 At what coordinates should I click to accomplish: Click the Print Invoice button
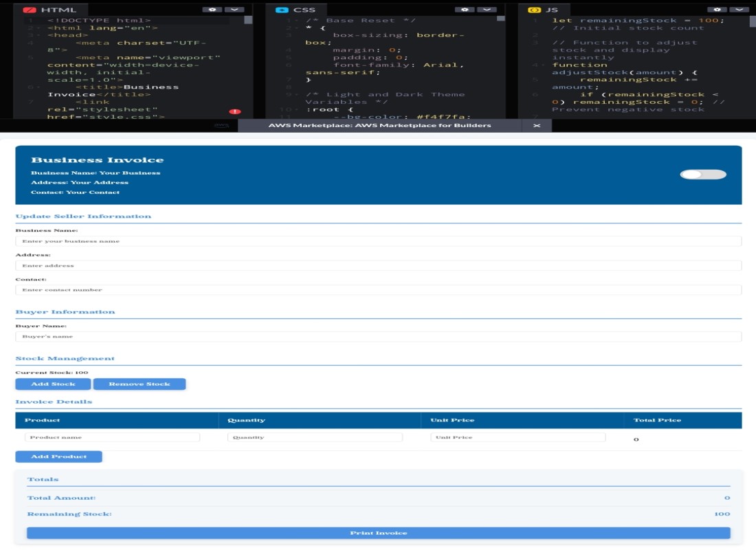tap(379, 533)
